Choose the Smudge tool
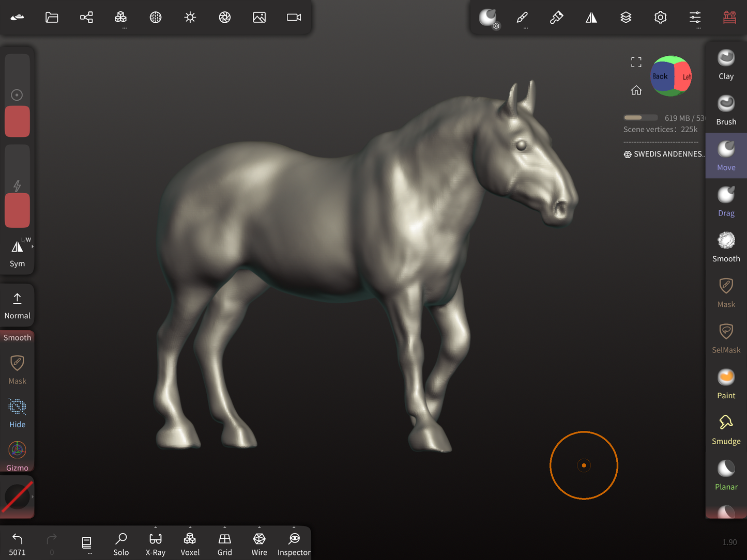 (726, 430)
